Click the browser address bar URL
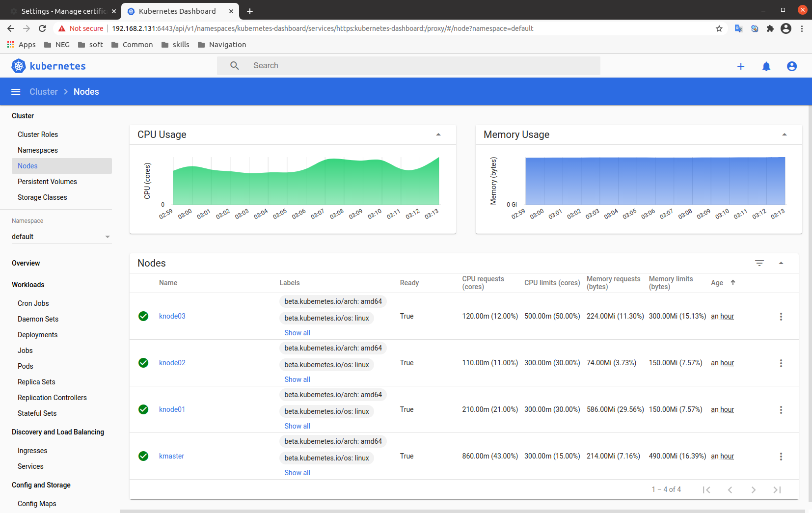Viewport: 812px width, 513px height. [x=323, y=28]
